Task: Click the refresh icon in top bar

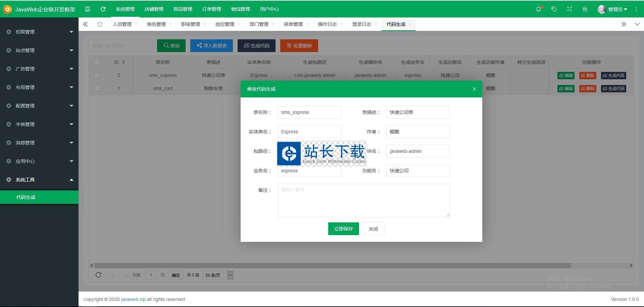Action: 103,9
